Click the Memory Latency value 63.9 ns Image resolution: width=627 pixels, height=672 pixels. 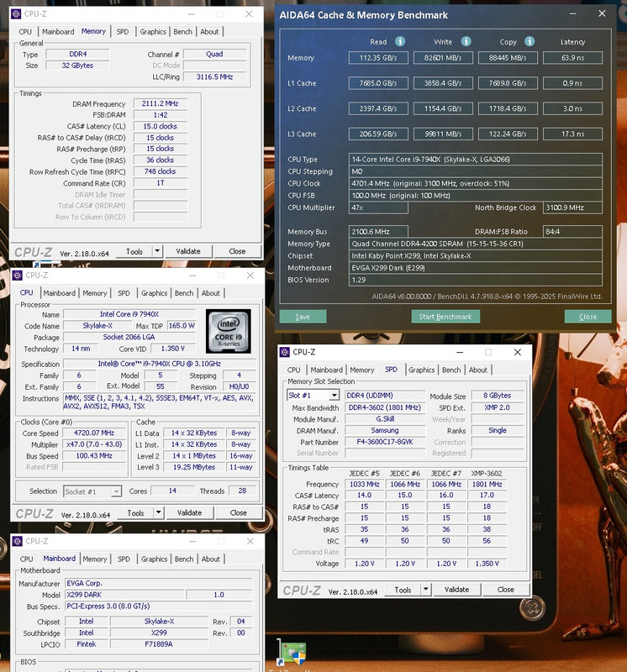572,58
